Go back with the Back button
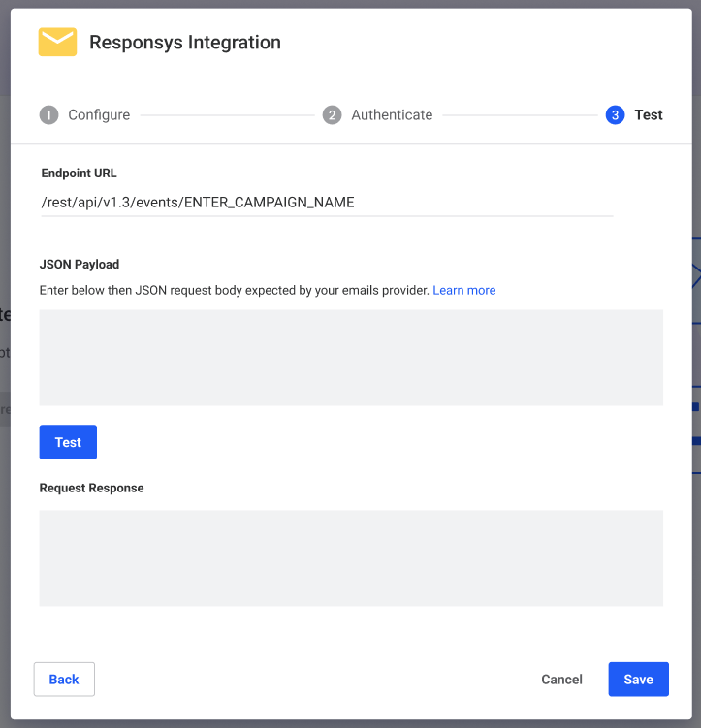 pos(64,680)
